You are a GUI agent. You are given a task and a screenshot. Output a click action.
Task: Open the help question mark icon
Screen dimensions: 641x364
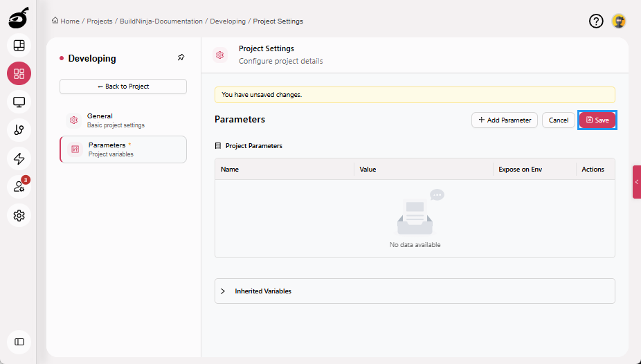(x=596, y=21)
